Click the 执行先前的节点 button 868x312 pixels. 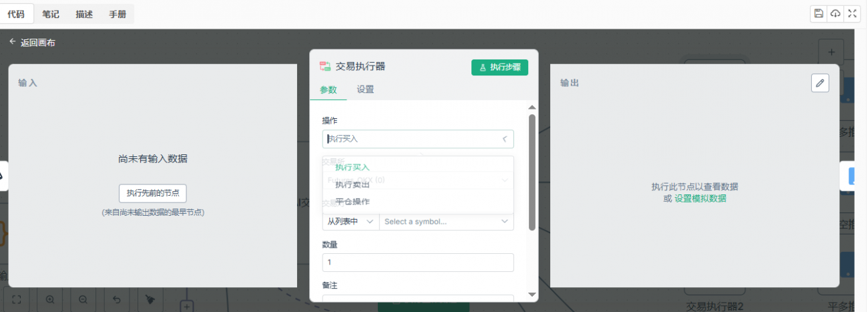pos(152,193)
